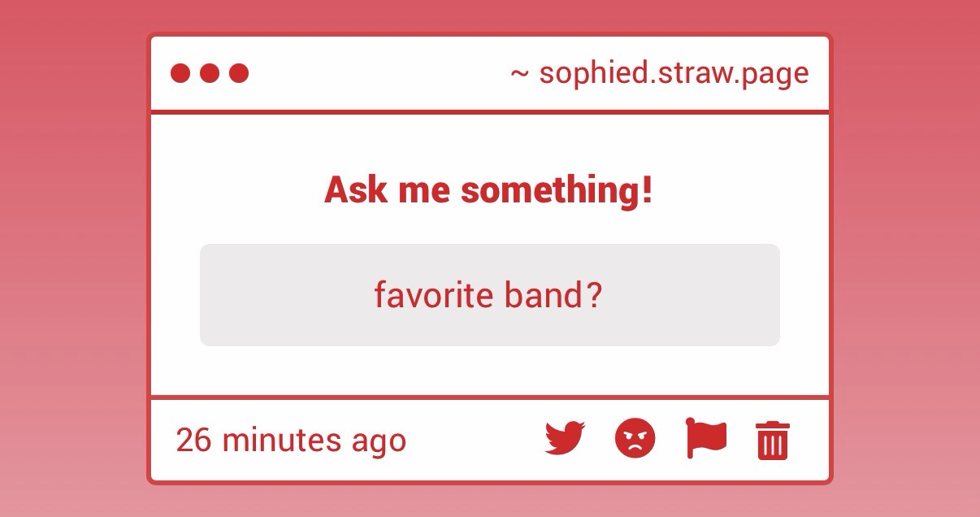Click the middle red dot in header
980x517 pixels.
tap(210, 73)
